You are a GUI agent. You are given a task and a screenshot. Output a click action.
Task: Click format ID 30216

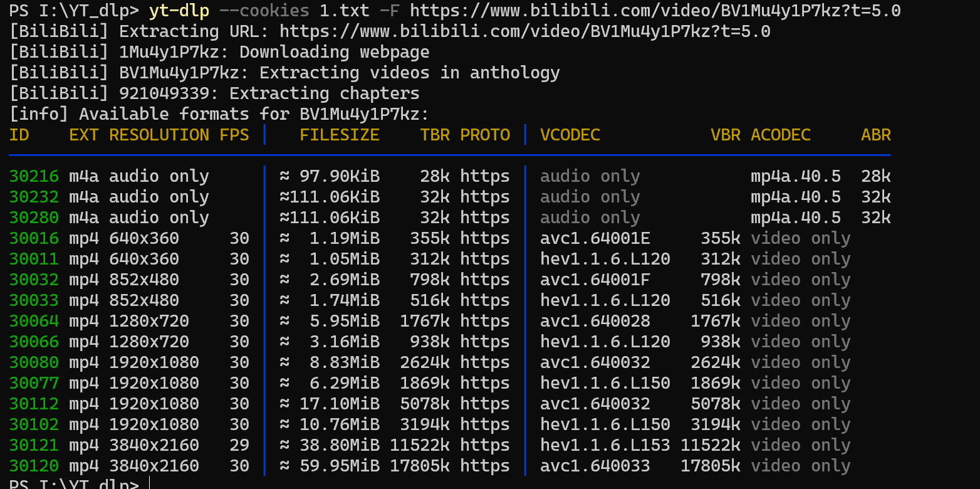pyautogui.click(x=34, y=176)
